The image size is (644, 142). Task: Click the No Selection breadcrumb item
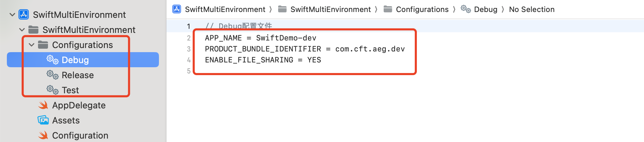tap(532, 9)
